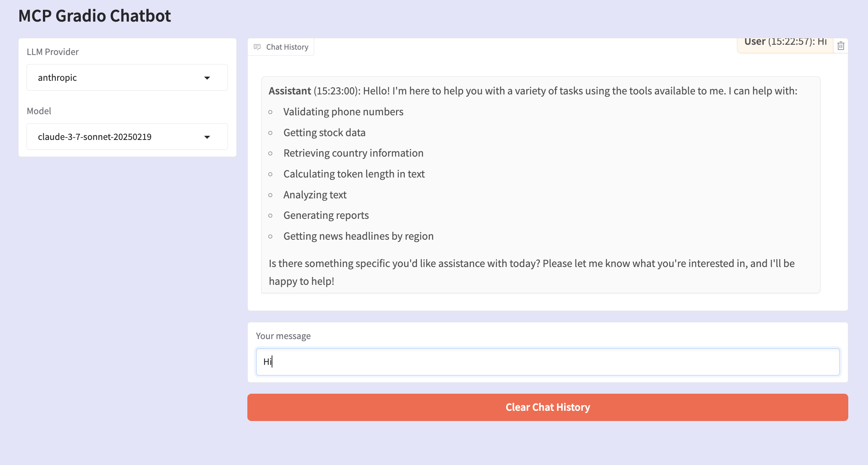
Task: Click the Retrieving country information list item
Action: pyautogui.click(x=353, y=153)
